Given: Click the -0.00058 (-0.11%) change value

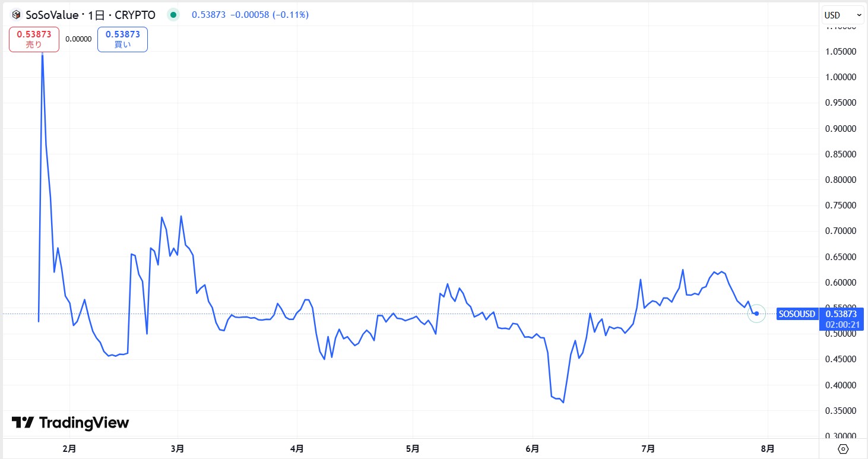Looking at the screenshot, I should [x=269, y=15].
